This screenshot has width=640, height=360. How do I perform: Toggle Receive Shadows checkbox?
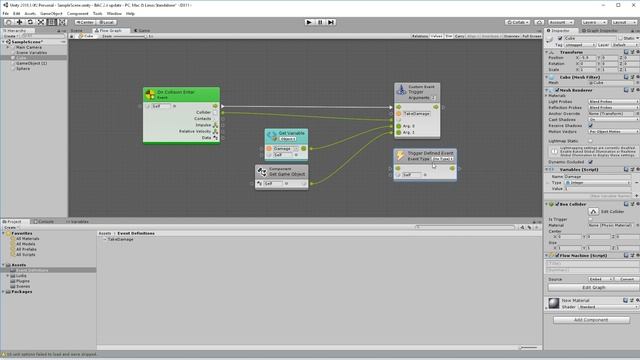tap(591, 126)
